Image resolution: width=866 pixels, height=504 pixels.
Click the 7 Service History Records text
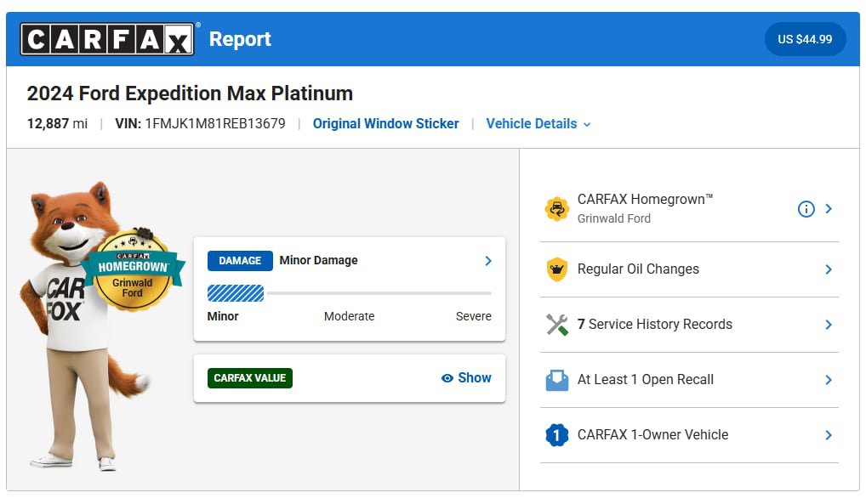click(654, 324)
